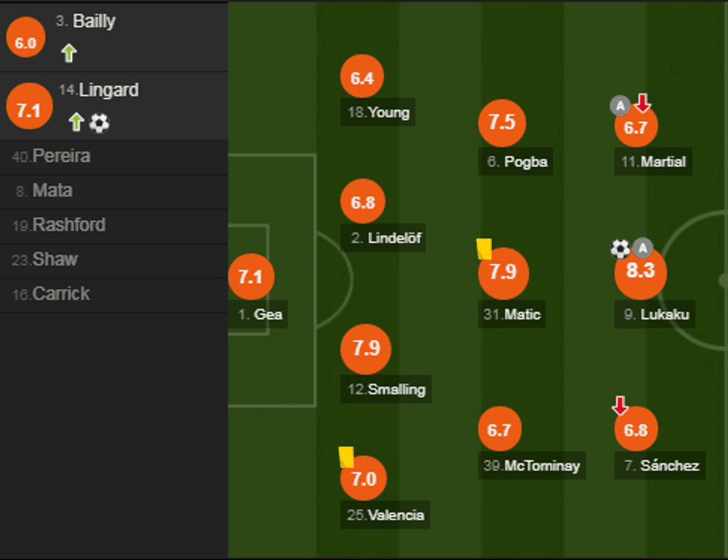Click Martial's red substituted-off arrow
This screenshot has width=728, height=560.
click(643, 103)
